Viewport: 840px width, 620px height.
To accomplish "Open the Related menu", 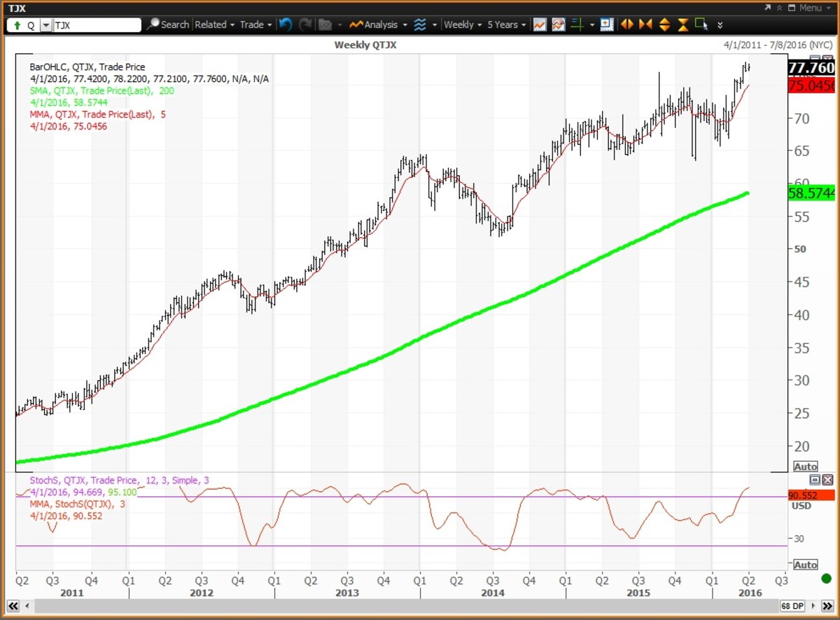I will pyautogui.click(x=214, y=25).
